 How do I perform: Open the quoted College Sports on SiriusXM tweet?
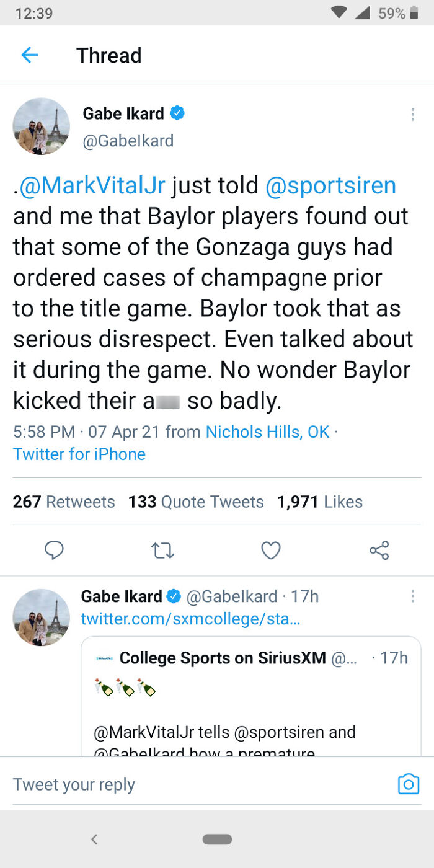pyautogui.click(x=250, y=701)
